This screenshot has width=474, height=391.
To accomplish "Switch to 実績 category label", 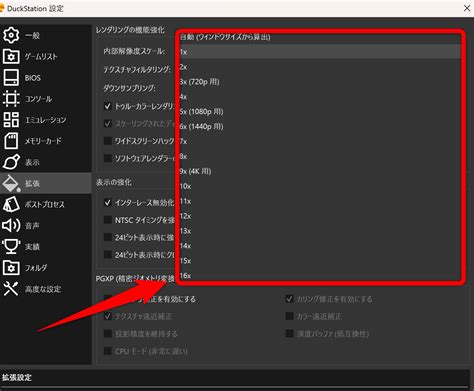I will [x=32, y=247].
